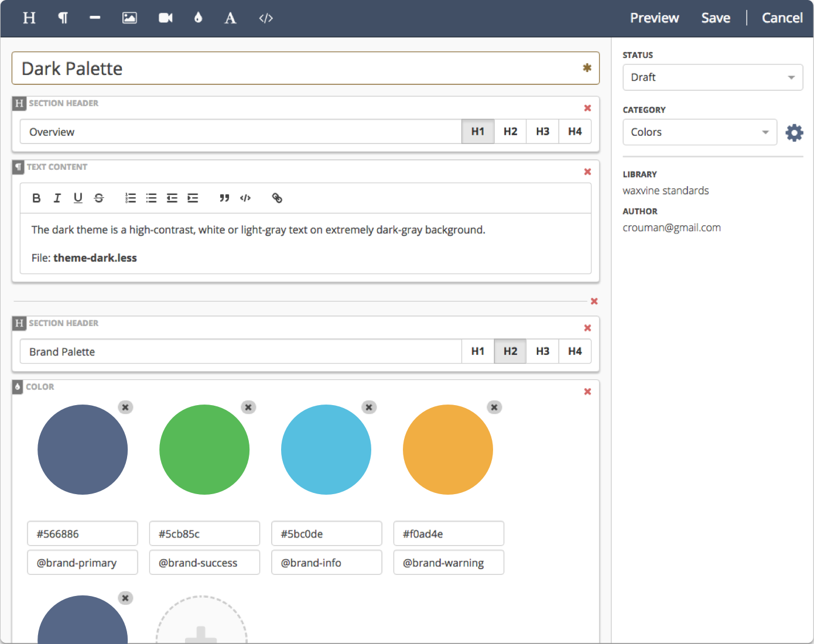Screen dimensions: 814x644
Task: Edit the Overview header text field
Action: (x=241, y=132)
